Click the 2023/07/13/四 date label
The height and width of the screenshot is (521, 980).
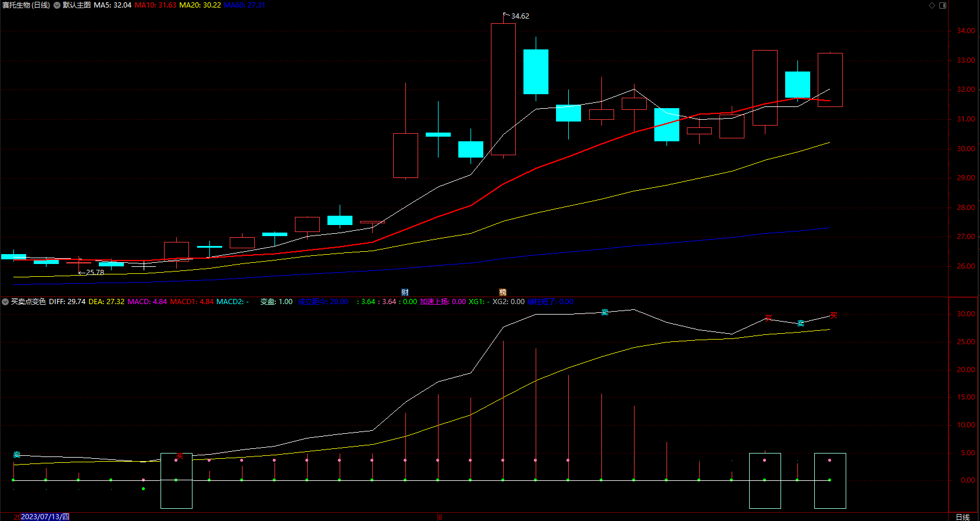pyautogui.click(x=45, y=517)
